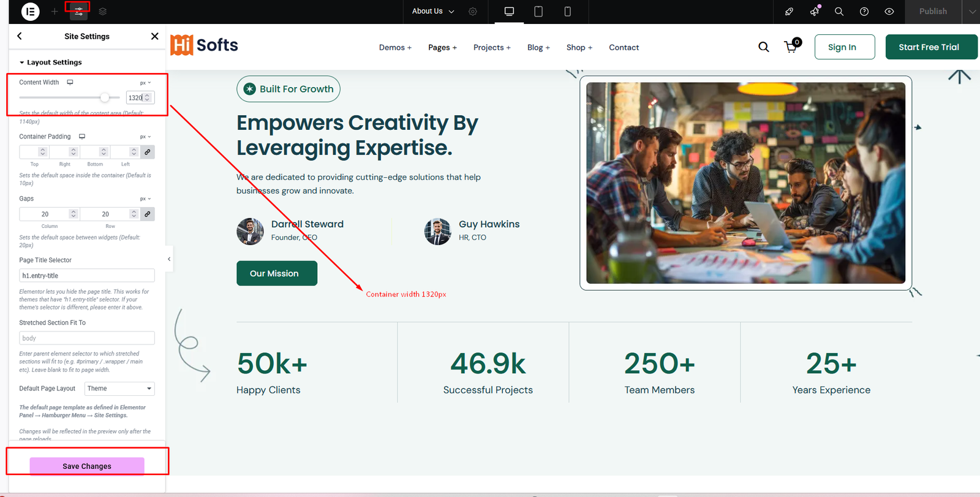Open the About Us document dropdown

pos(433,12)
